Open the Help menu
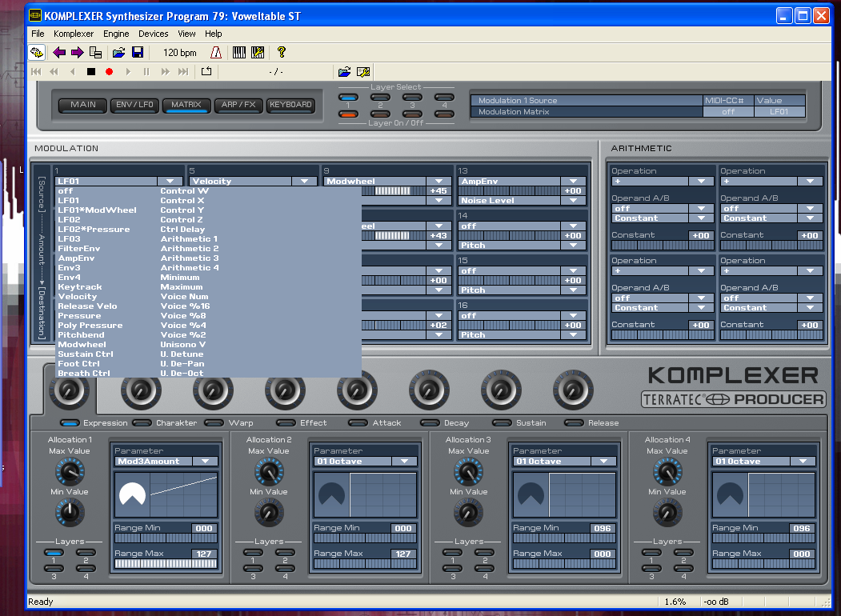841x616 pixels. [213, 34]
